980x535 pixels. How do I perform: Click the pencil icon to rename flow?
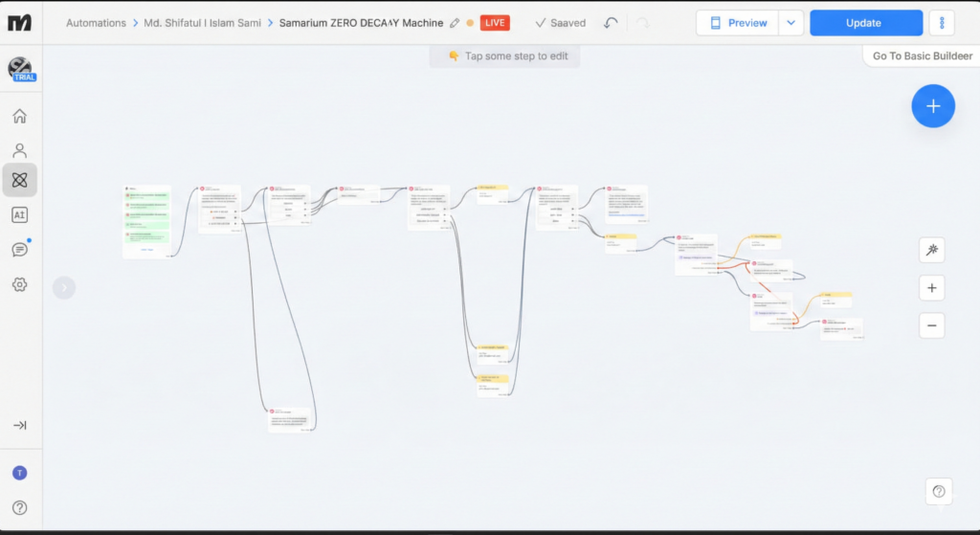pyautogui.click(x=455, y=23)
